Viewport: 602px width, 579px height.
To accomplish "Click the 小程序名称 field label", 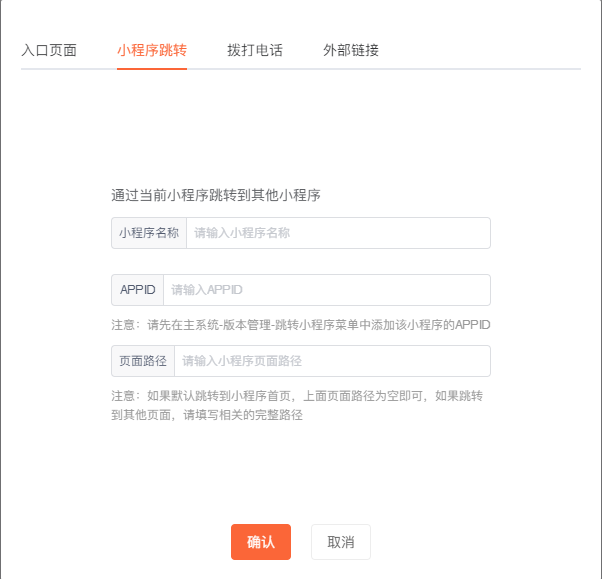I will pyautogui.click(x=149, y=233).
